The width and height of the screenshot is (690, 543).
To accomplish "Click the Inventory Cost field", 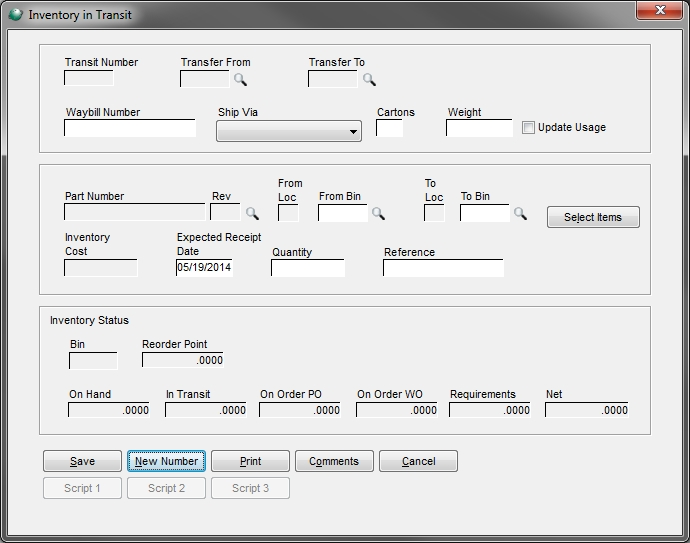I will pos(101,268).
